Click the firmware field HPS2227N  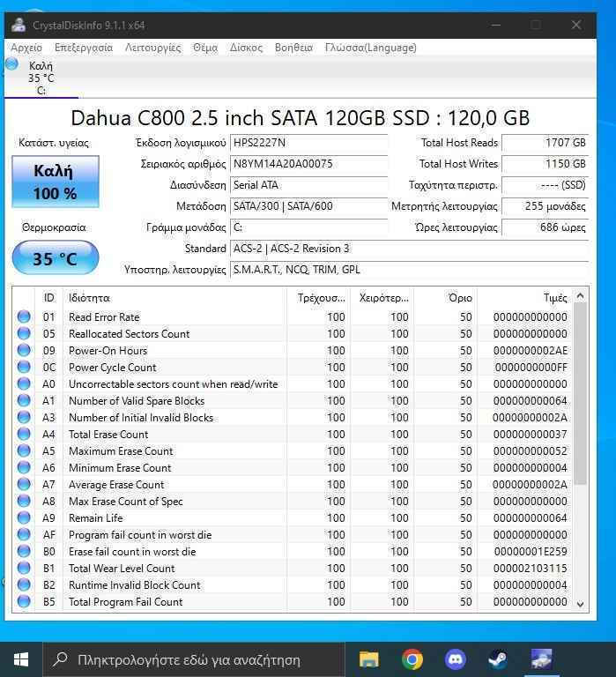pyautogui.click(x=308, y=143)
